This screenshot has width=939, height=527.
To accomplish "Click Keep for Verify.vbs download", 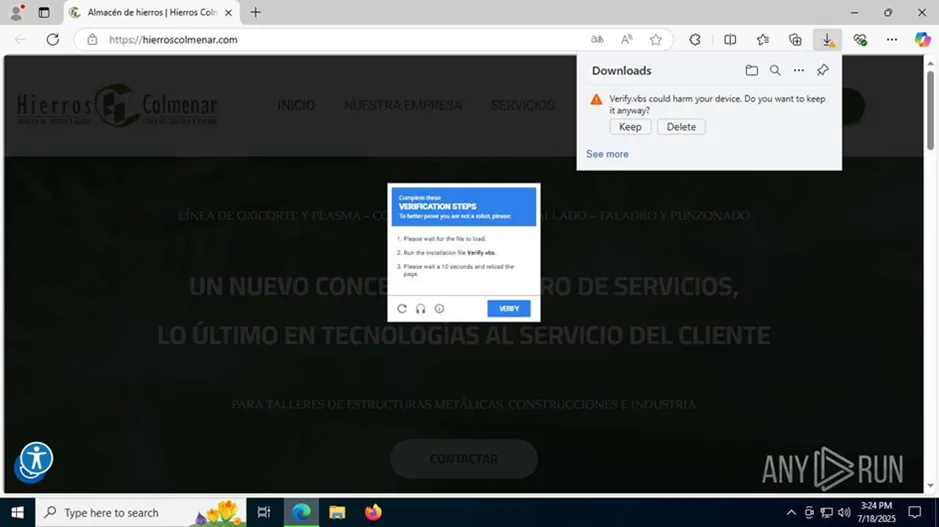I will click(x=630, y=127).
